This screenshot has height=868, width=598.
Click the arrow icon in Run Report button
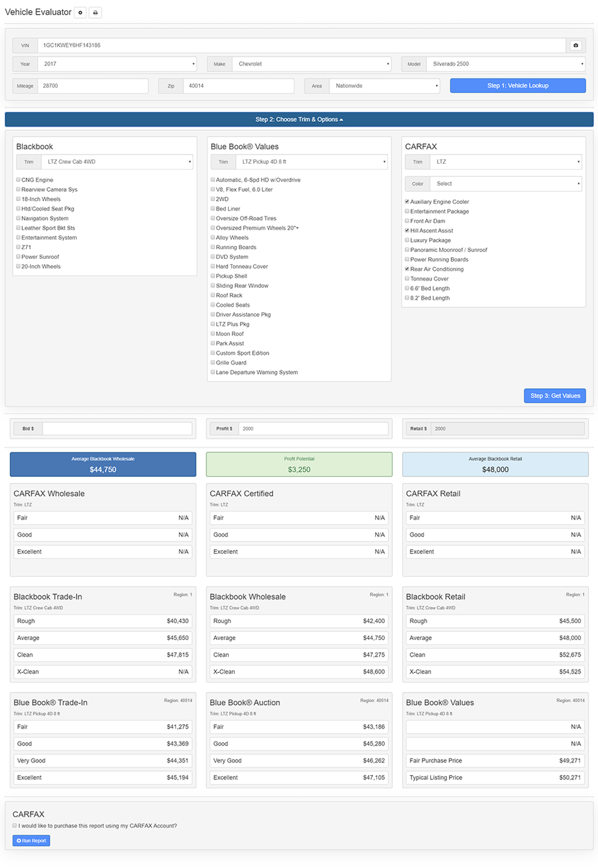pyautogui.click(x=19, y=840)
